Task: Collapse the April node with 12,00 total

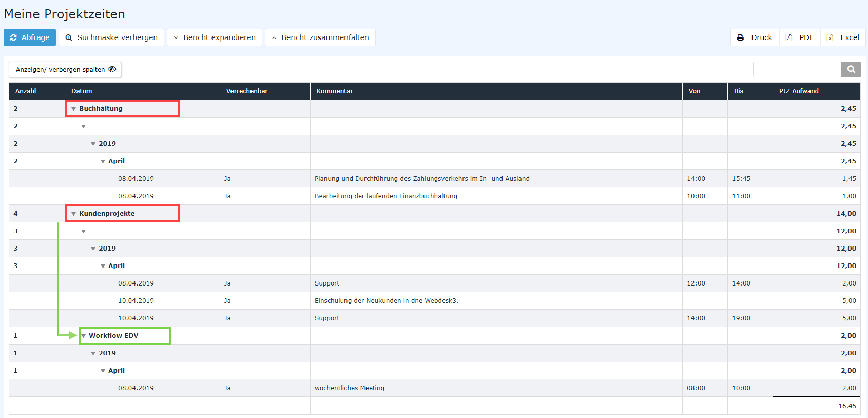Action: (103, 266)
